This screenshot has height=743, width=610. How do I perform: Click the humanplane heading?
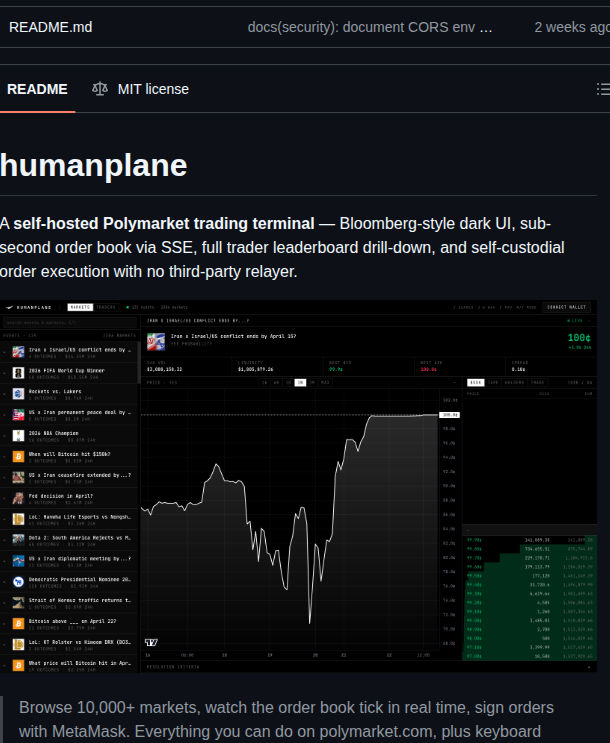click(x=93, y=165)
